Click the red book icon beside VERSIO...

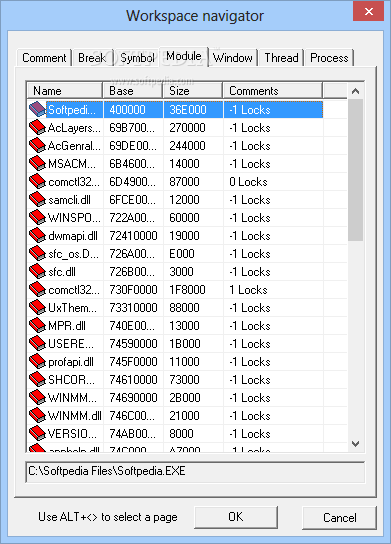tap(37, 434)
